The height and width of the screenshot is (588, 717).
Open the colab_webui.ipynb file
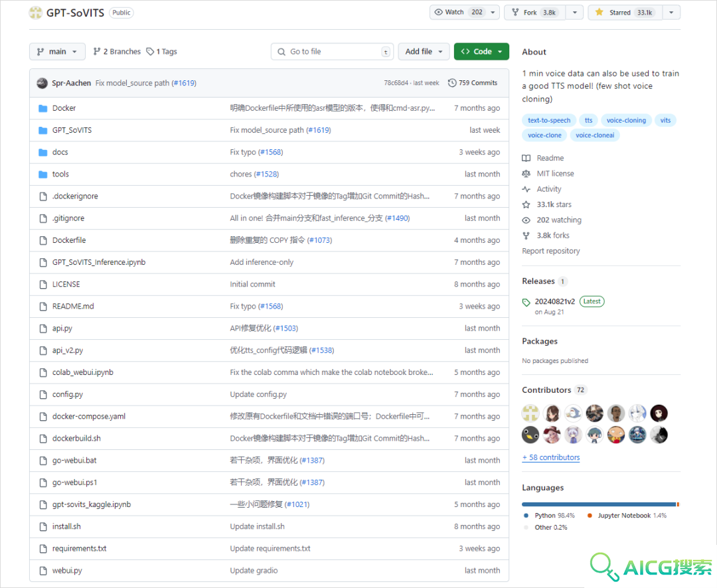pyautogui.click(x=83, y=373)
